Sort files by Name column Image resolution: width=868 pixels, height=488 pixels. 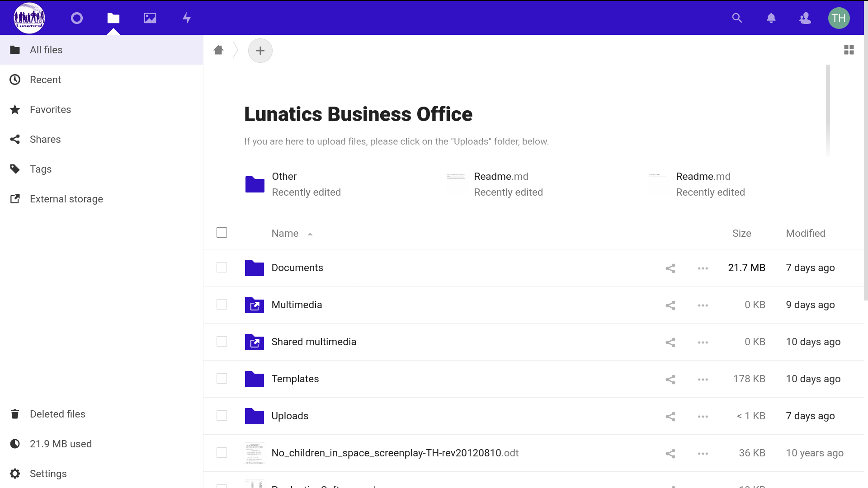pyautogui.click(x=285, y=234)
